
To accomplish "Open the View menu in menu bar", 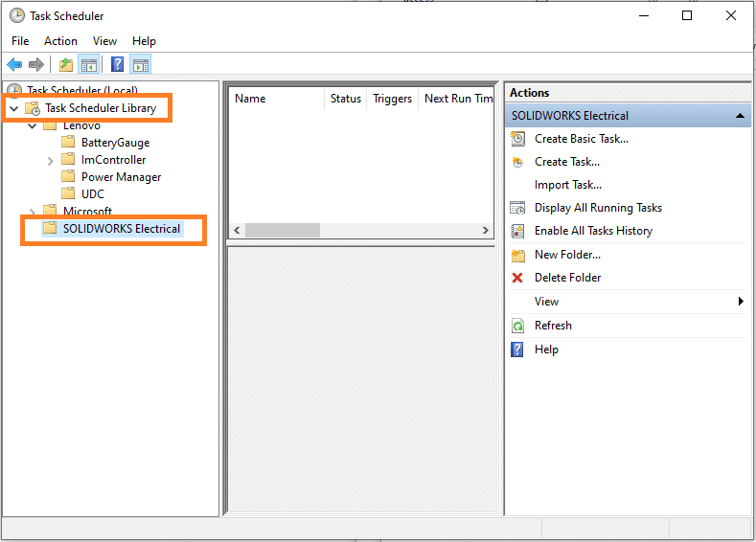I will [x=104, y=41].
